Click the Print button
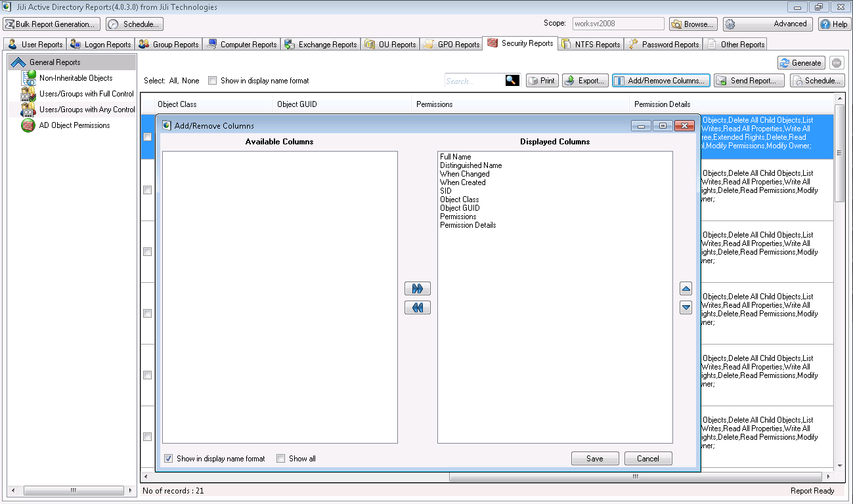Screen dimensions: 853x504 [x=542, y=81]
